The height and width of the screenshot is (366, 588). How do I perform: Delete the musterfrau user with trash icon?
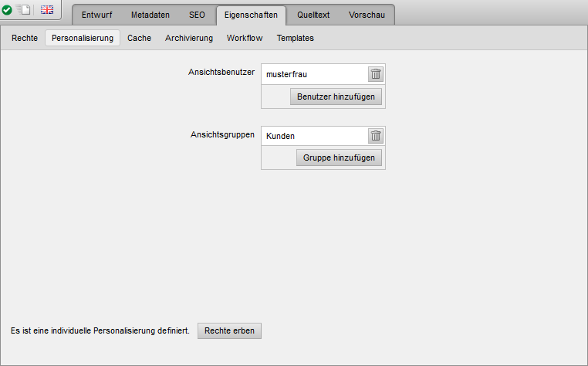376,74
